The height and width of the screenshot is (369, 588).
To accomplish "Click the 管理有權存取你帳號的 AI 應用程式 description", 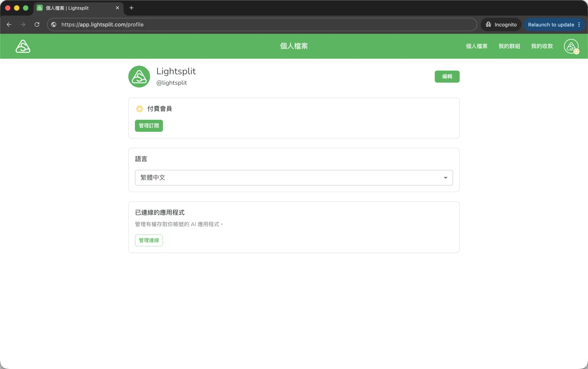I will (x=179, y=224).
